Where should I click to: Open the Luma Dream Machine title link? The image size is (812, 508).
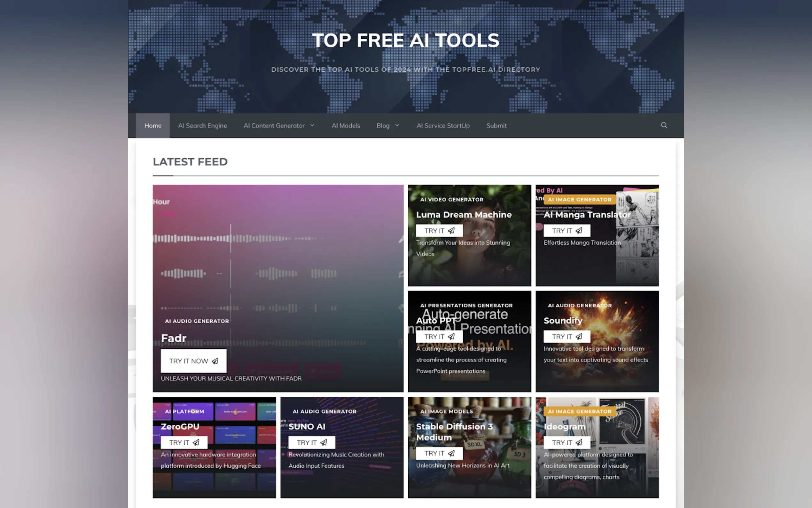click(x=464, y=215)
